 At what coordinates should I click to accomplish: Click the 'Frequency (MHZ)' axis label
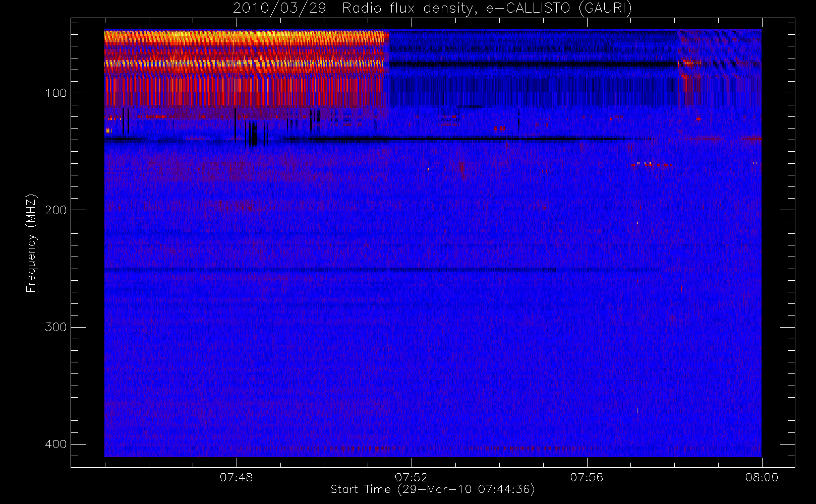click(31, 243)
